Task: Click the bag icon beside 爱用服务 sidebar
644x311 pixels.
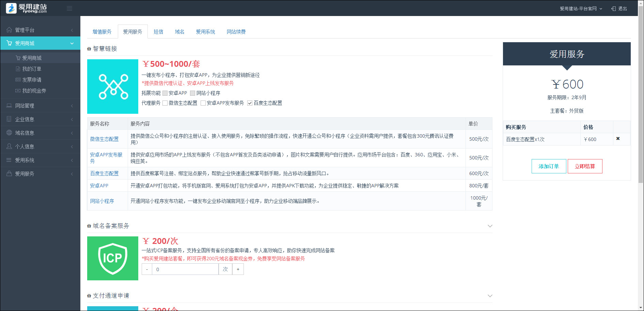Action: click(x=9, y=173)
